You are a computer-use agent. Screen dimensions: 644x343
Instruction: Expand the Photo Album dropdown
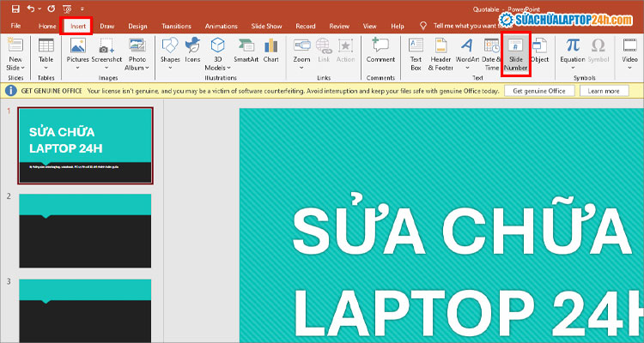click(147, 68)
